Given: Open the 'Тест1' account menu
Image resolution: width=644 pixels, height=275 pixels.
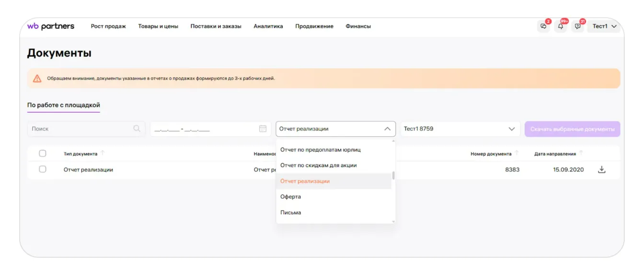Looking at the screenshot, I should (604, 26).
